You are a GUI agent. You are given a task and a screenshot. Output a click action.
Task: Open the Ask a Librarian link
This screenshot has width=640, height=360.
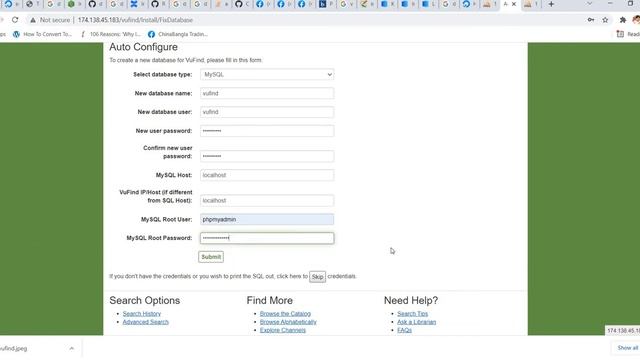point(416,322)
